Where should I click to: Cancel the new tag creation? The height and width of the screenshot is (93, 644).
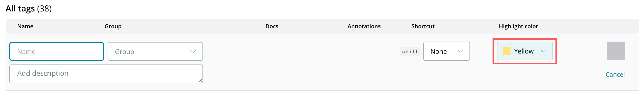(615, 75)
